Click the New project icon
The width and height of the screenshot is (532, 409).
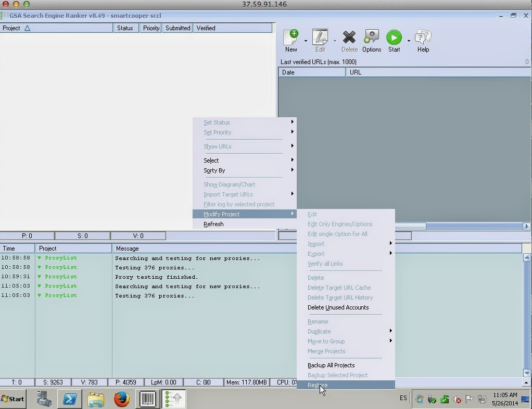click(291, 38)
